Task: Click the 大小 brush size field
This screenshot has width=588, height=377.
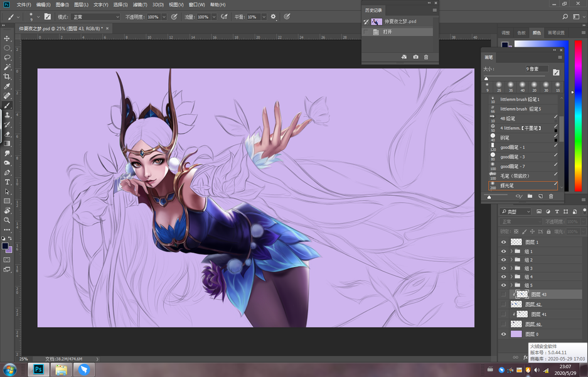Action: 537,69
